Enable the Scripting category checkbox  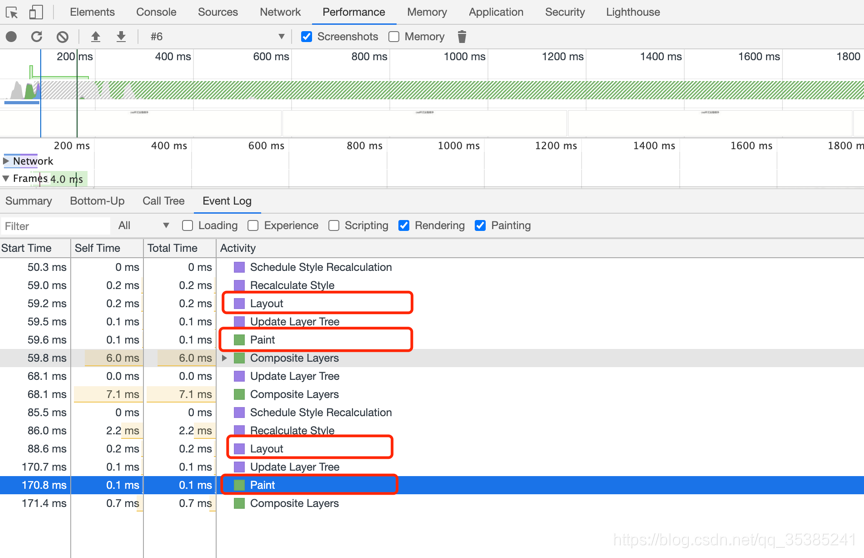pyautogui.click(x=333, y=225)
